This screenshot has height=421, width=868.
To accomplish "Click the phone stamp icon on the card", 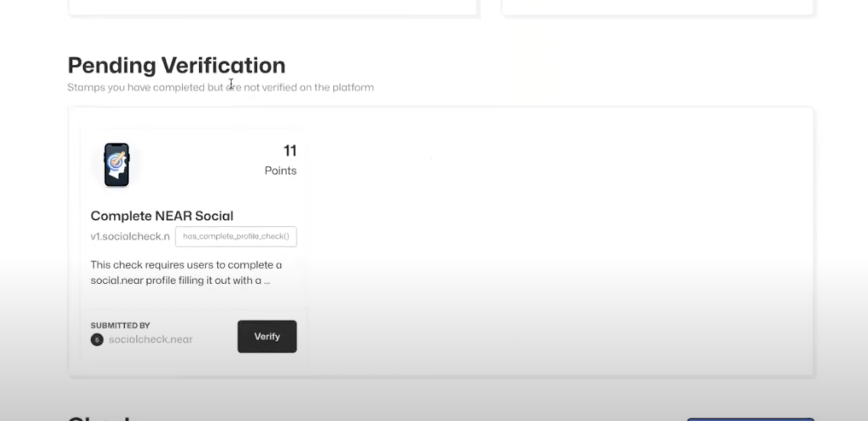I will 117,165.
